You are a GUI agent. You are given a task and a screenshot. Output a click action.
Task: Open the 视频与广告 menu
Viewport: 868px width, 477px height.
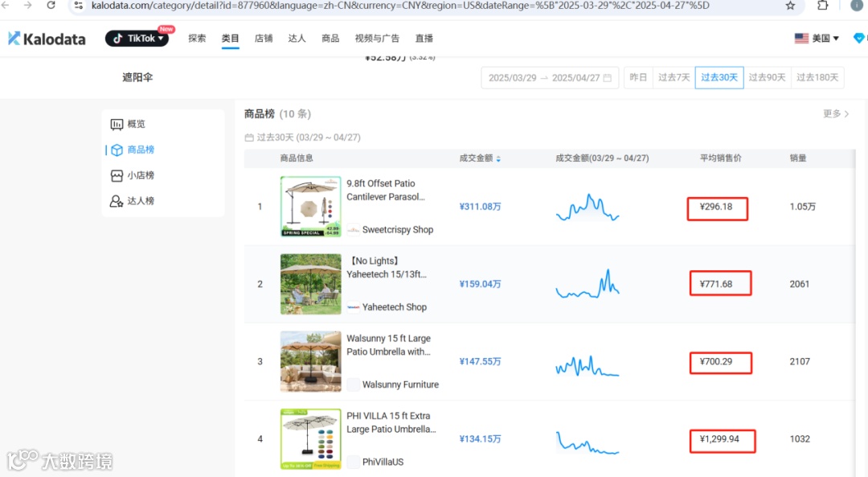point(377,39)
